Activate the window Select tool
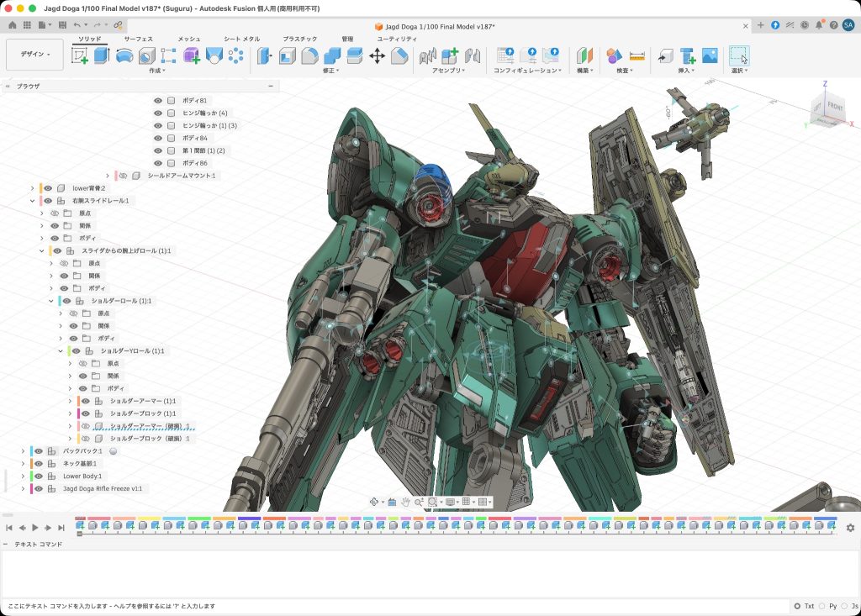 pos(739,55)
